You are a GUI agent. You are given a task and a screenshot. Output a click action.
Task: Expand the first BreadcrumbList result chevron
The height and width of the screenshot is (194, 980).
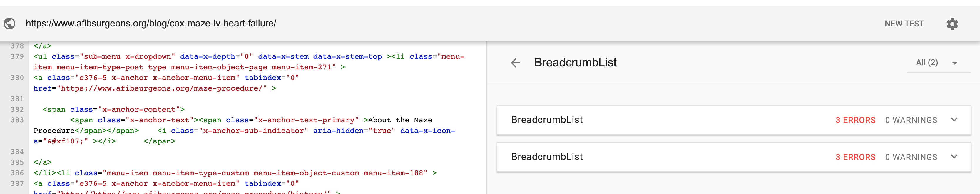click(954, 120)
